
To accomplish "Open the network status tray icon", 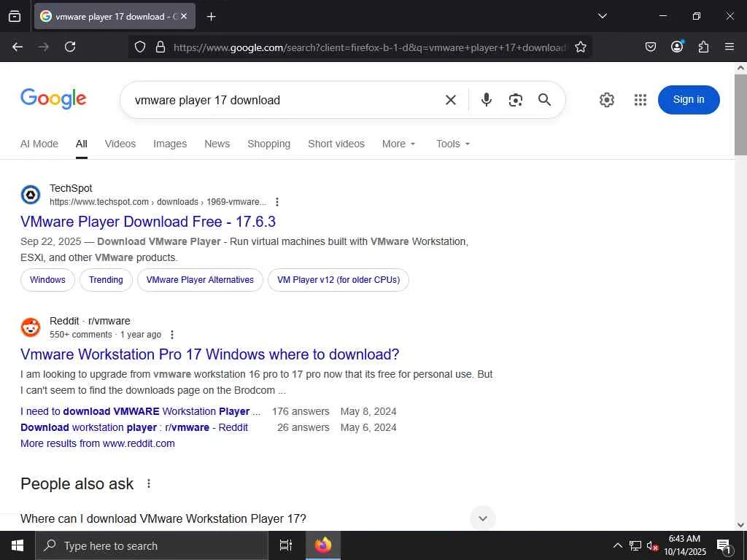I will pyautogui.click(x=635, y=545).
